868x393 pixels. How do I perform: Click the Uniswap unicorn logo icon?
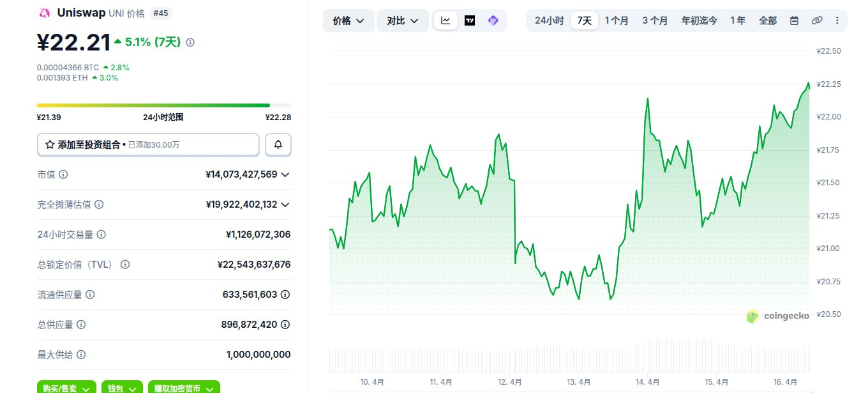[45, 13]
